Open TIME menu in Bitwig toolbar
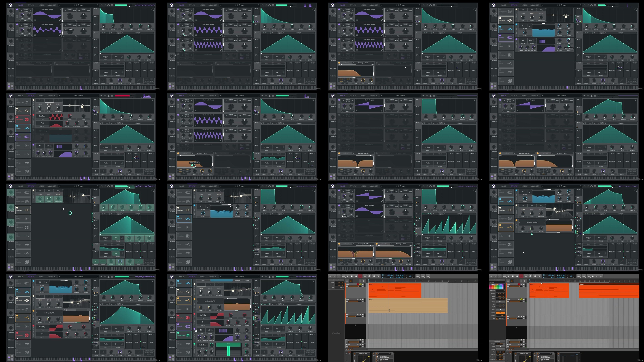Image resolution: width=644 pixels, height=362 pixels. [x=428, y=276]
